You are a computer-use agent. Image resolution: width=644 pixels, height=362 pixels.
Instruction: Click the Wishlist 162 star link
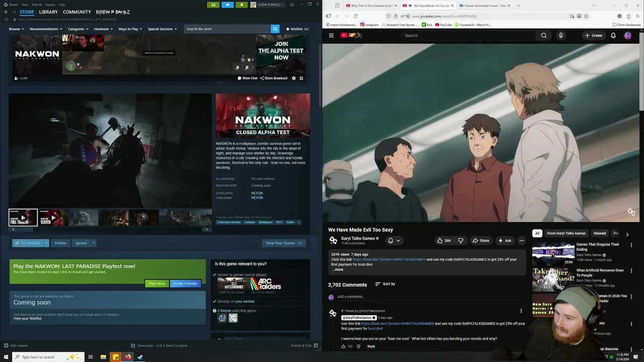click(x=297, y=29)
